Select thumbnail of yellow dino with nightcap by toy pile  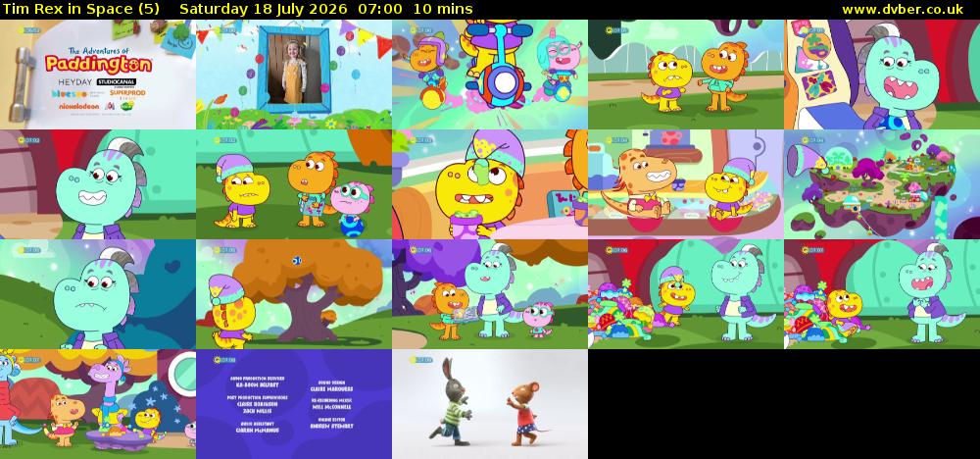(686, 294)
